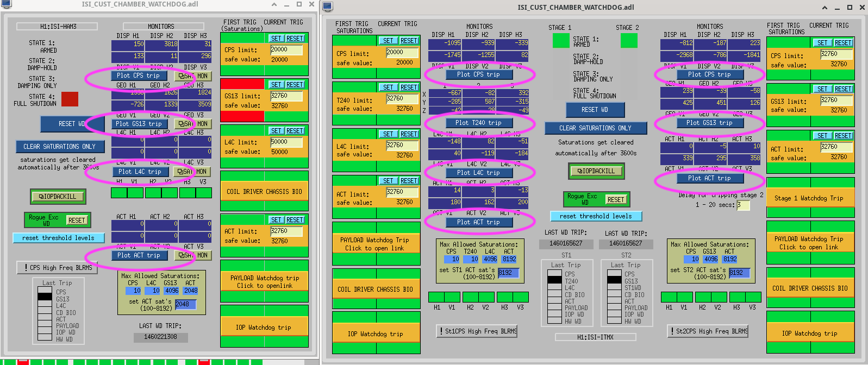Viewport: 868px width, 365px height.
Task: Open ACT SAT MON display in HAM3 window
Action: click(x=193, y=255)
